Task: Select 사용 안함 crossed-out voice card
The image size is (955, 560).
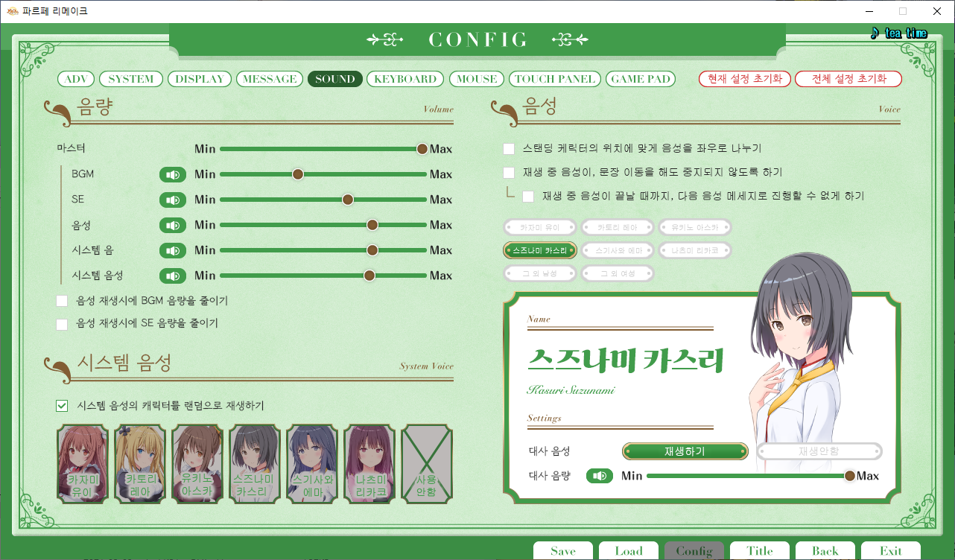Action: (x=427, y=465)
